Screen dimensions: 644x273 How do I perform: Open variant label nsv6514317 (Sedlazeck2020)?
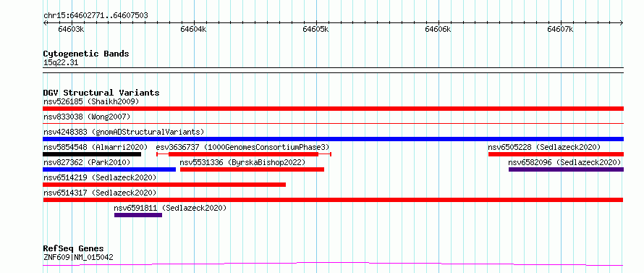point(100,193)
